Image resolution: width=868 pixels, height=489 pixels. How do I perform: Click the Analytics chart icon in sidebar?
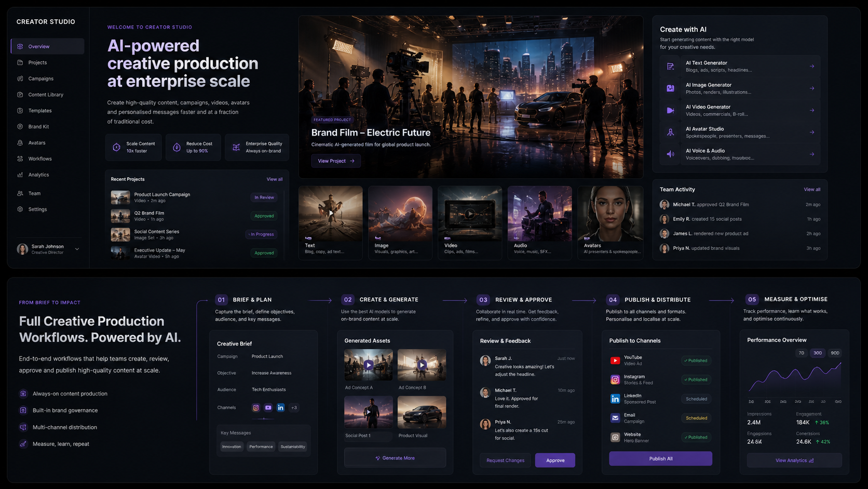[x=20, y=175]
